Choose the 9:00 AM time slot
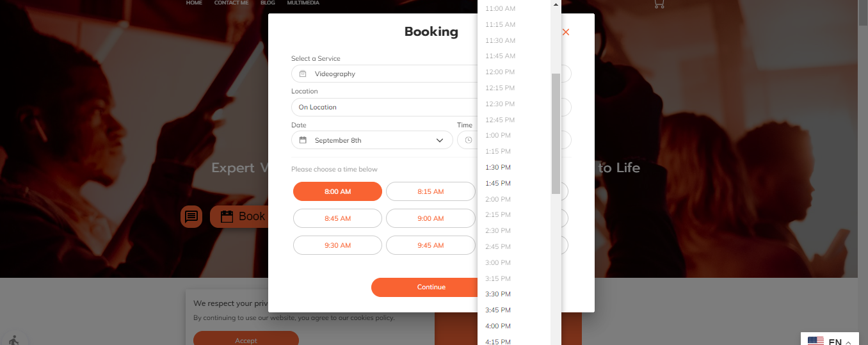Screen dimensions: 868x345 coord(430,218)
